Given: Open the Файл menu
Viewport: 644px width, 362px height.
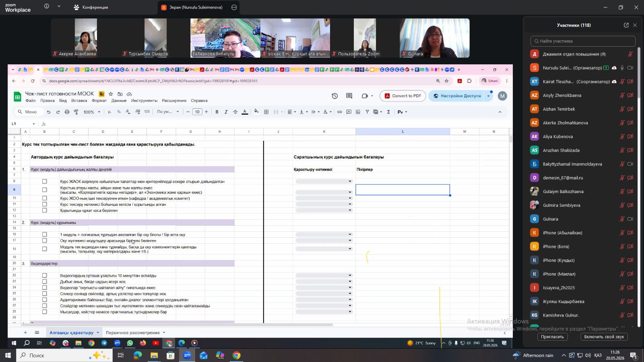Looking at the screenshot, I should (31, 101).
